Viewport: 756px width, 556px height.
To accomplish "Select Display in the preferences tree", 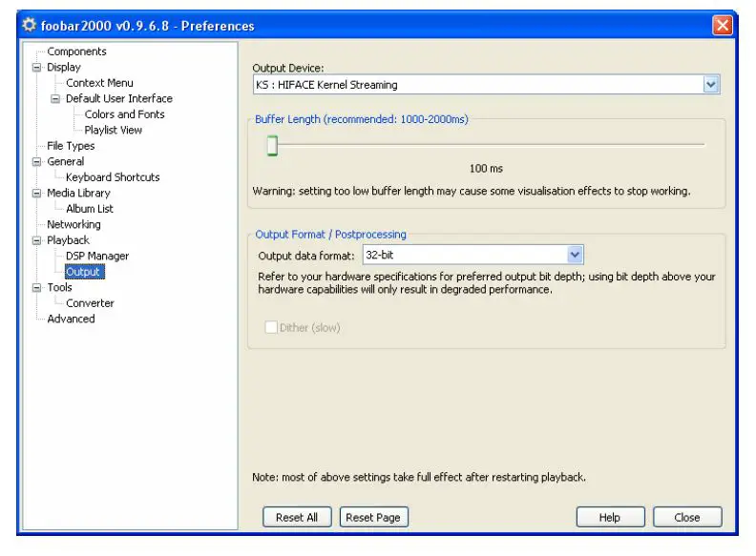I will [64, 67].
